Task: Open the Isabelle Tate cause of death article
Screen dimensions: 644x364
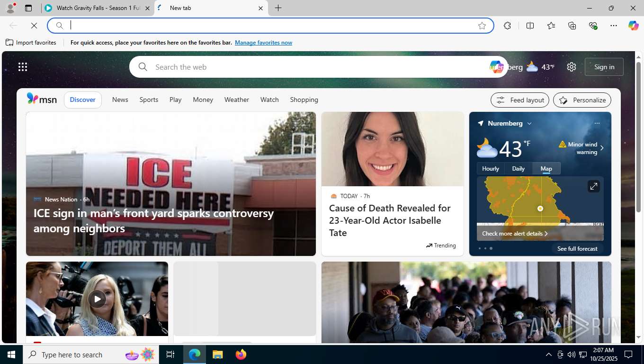Action: pyautogui.click(x=390, y=220)
